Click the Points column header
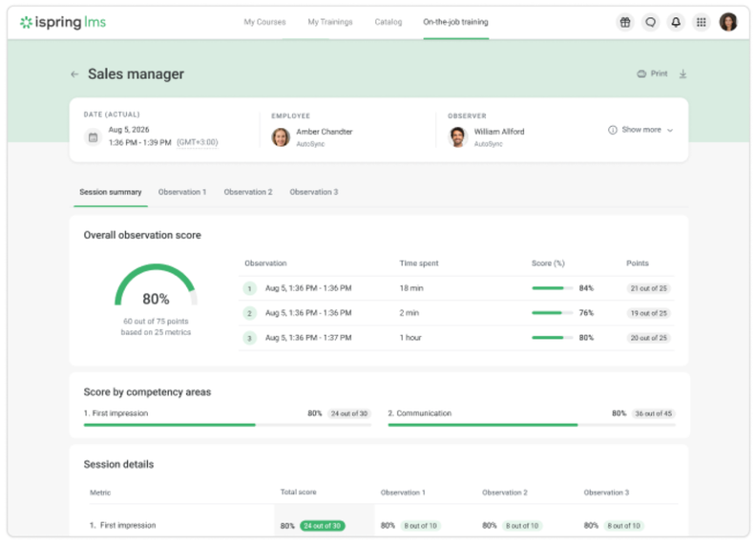 click(x=638, y=263)
